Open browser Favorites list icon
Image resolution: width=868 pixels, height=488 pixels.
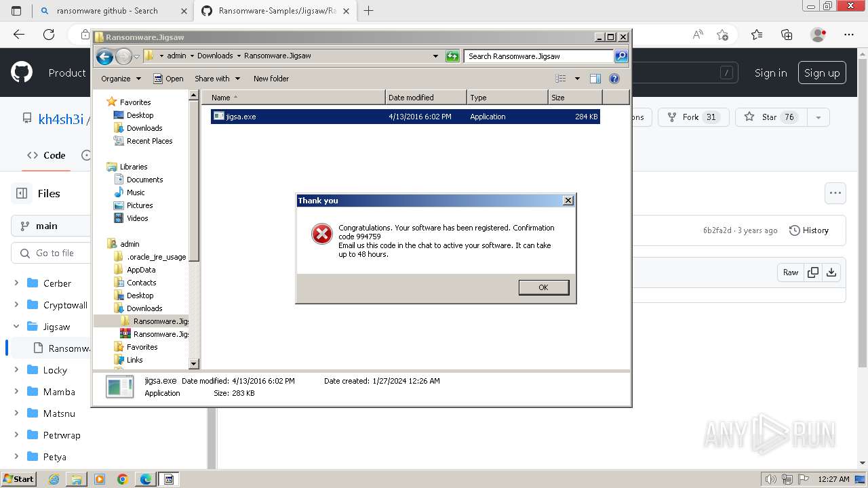(x=757, y=35)
